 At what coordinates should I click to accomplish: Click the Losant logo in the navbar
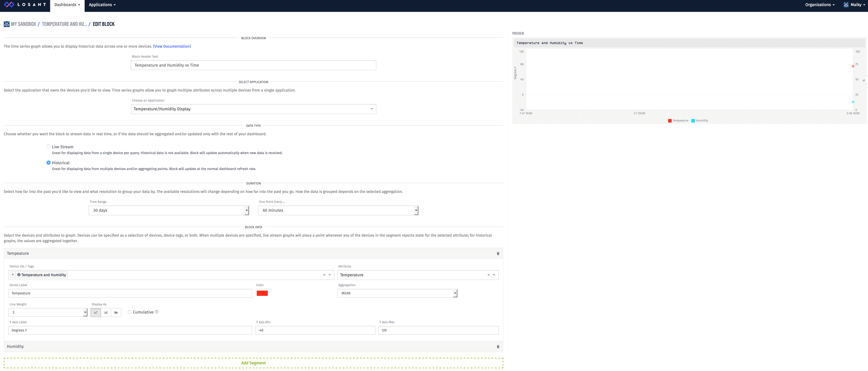pos(25,5)
